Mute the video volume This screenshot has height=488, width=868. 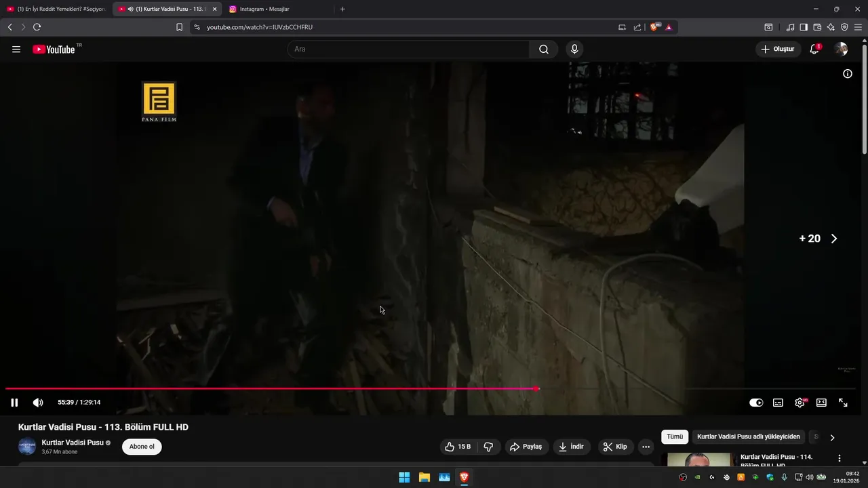click(38, 403)
